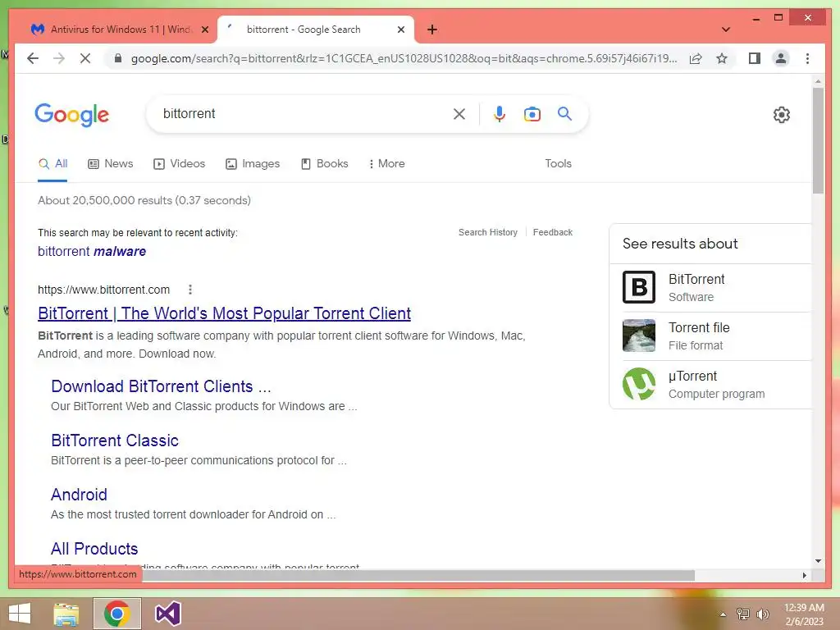Switch to Videos results

180,164
